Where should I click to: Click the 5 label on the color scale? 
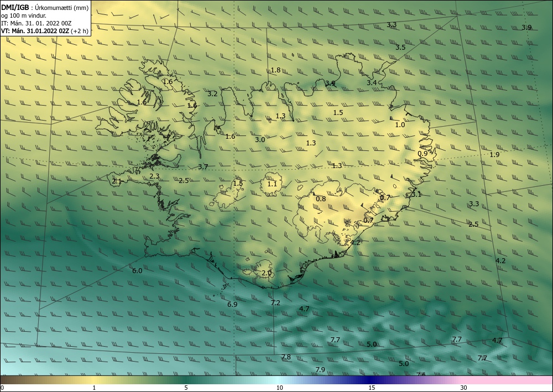click(186, 388)
